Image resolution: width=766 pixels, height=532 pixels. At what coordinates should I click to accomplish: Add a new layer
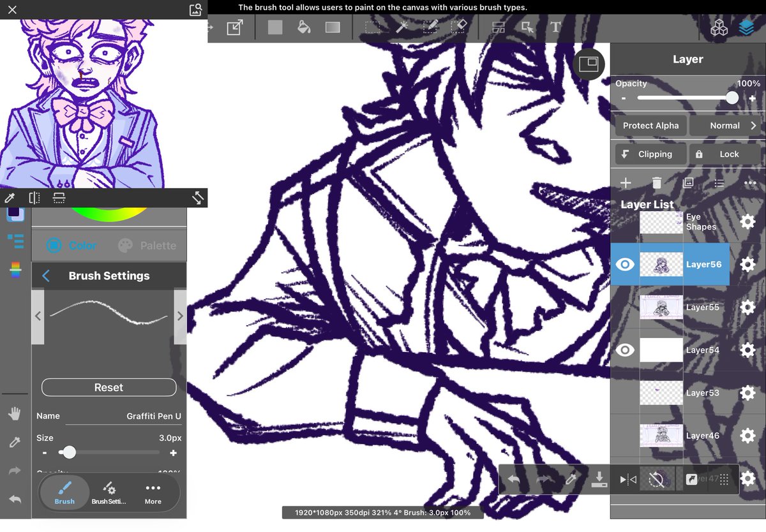(x=626, y=183)
